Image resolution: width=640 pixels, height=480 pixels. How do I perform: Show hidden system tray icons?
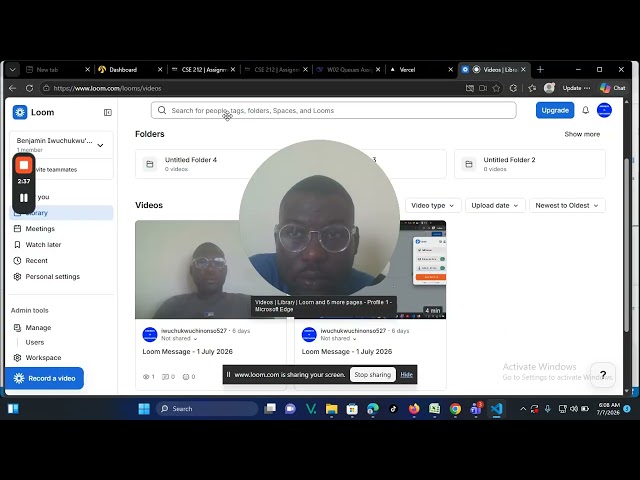tap(523, 409)
